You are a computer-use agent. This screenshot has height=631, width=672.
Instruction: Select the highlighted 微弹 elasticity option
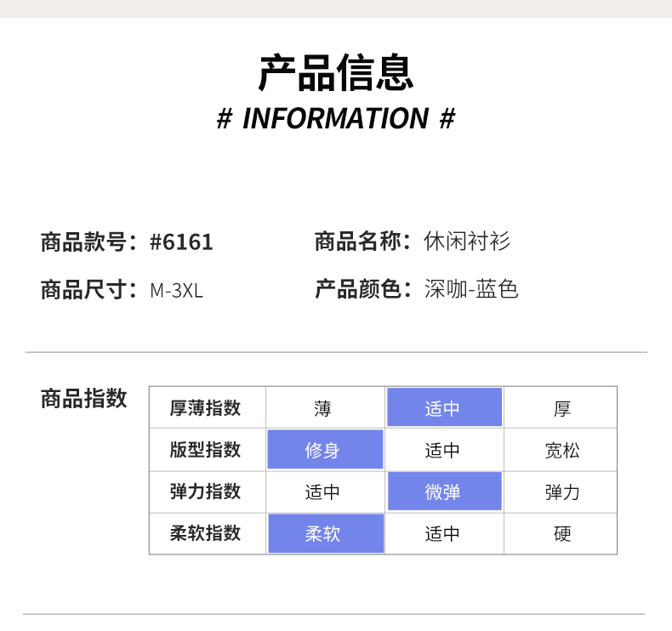[443, 492]
